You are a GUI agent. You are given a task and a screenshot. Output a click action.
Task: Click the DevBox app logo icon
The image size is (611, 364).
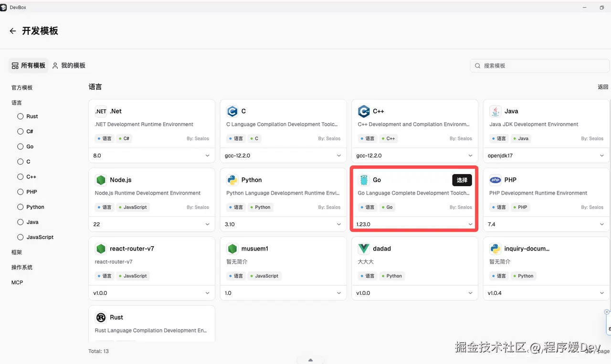(x=4, y=8)
